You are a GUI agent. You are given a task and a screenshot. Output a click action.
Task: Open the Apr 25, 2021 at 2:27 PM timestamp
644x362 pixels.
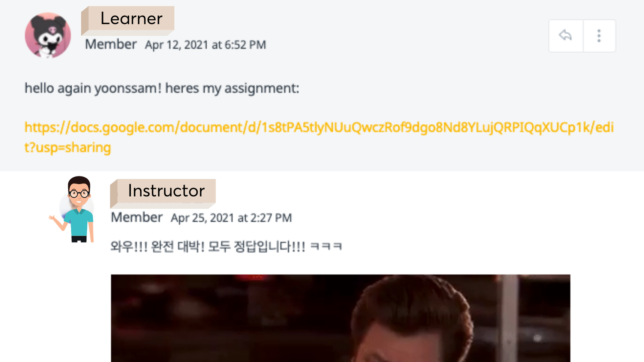(231, 218)
